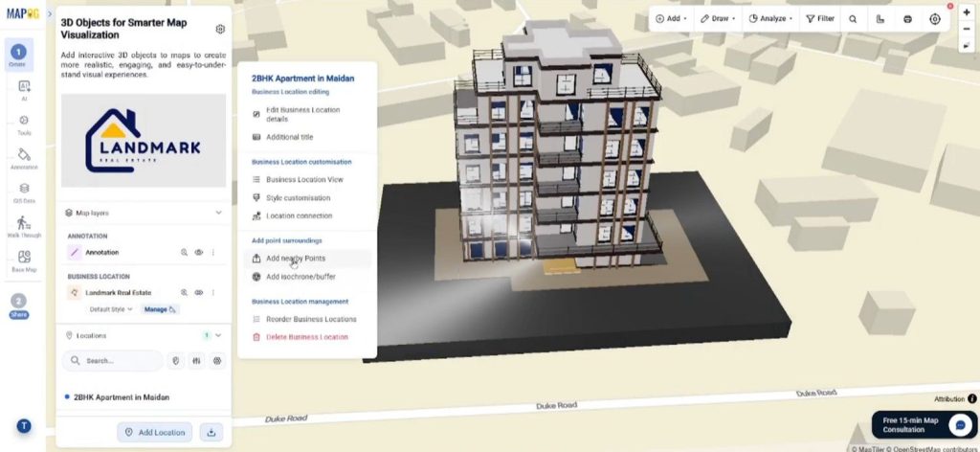
Task: Zoom to Landmark Real Estate layer
Action: point(185,293)
